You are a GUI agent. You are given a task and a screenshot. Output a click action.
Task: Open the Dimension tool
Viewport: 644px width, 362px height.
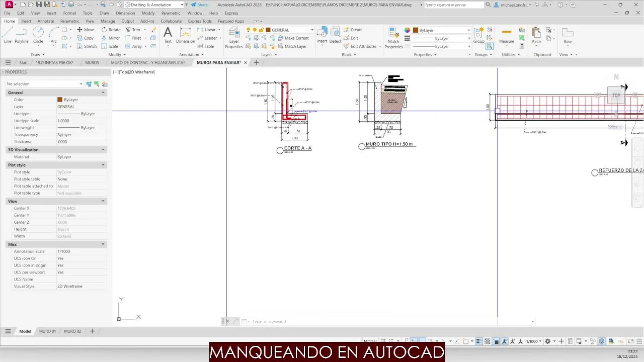tap(185, 35)
